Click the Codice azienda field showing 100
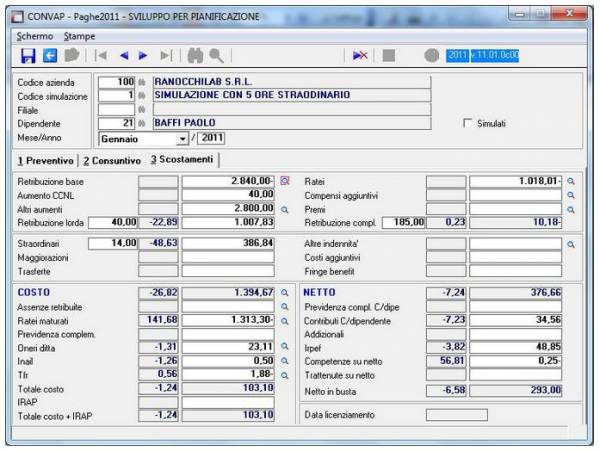Screen dimensions: 600x451 coord(116,82)
